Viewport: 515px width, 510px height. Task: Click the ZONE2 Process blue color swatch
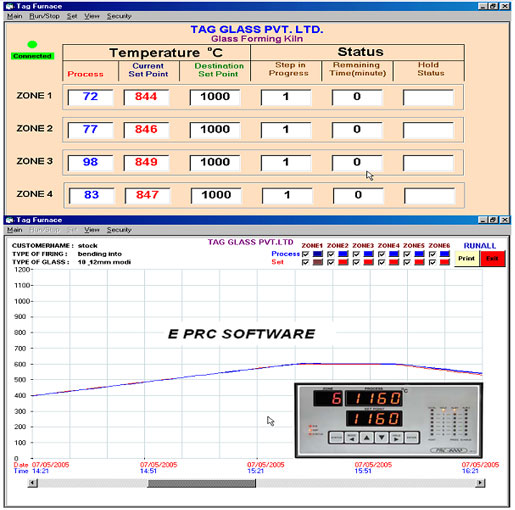tap(343, 254)
